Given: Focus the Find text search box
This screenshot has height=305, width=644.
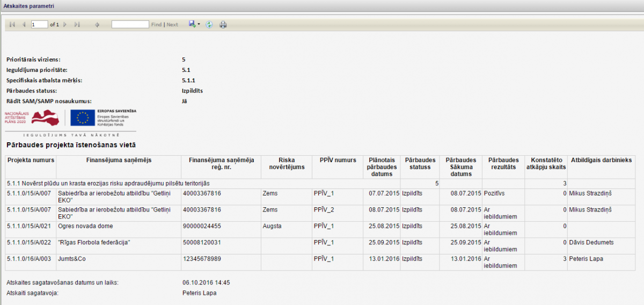Looking at the screenshot, I should coord(130,25).
